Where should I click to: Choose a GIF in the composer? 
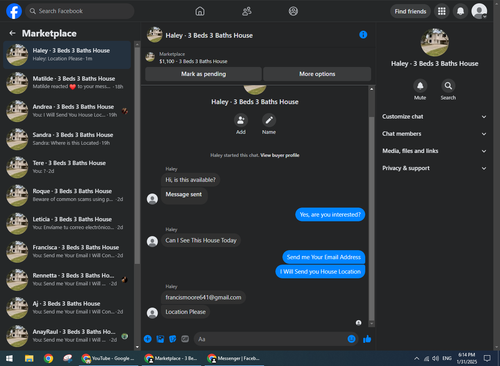(185, 339)
